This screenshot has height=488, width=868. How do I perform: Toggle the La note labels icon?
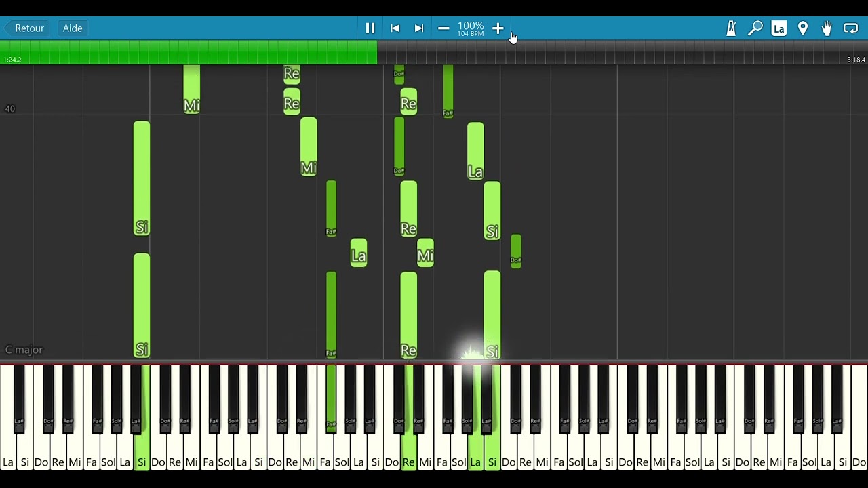point(779,28)
